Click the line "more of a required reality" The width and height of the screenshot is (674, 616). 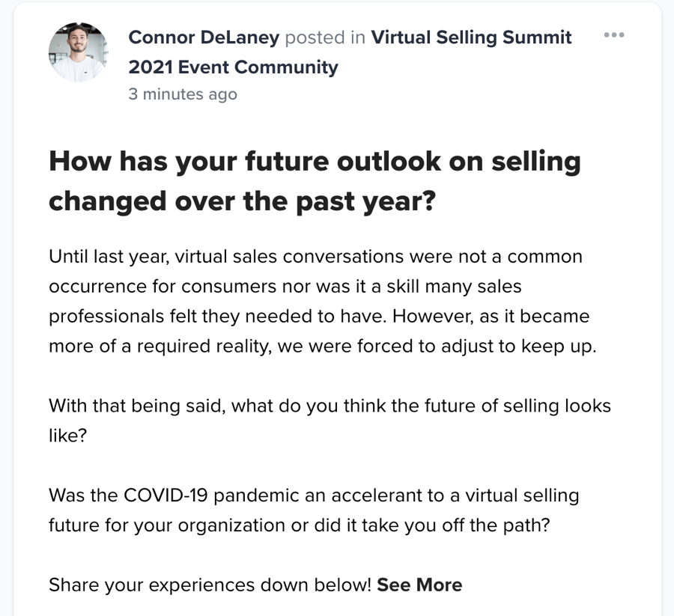(322, 347)
